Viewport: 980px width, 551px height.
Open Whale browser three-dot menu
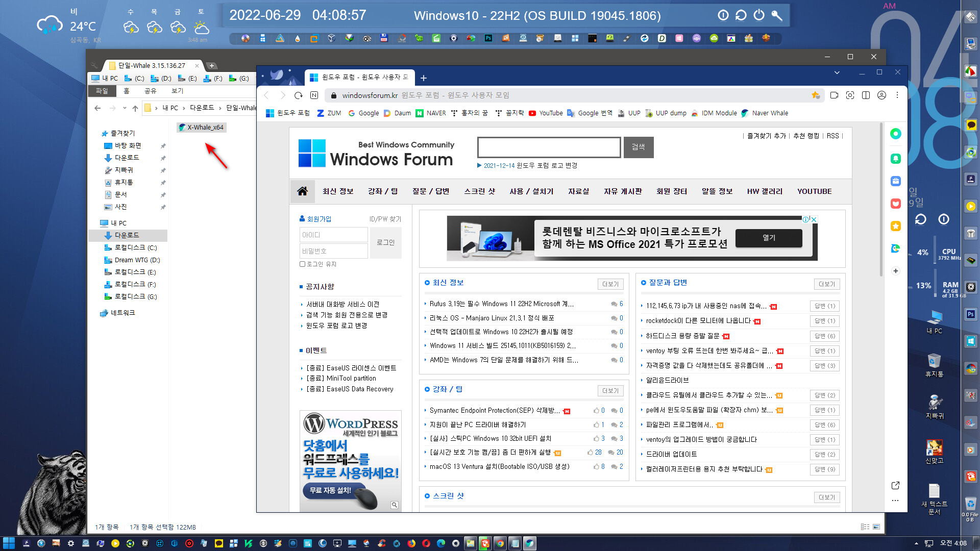(x=897, y=95)
